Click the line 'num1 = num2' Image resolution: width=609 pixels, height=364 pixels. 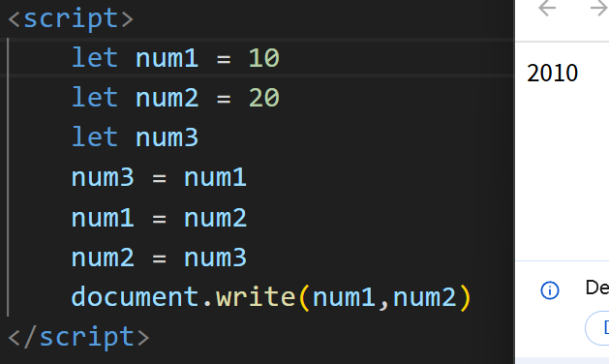tap(159, 218)
